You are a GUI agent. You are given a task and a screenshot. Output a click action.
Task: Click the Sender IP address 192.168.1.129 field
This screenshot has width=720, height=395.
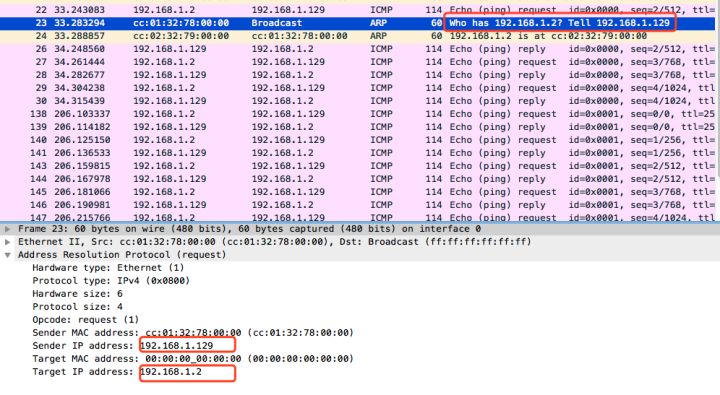(x=123, y=346)
